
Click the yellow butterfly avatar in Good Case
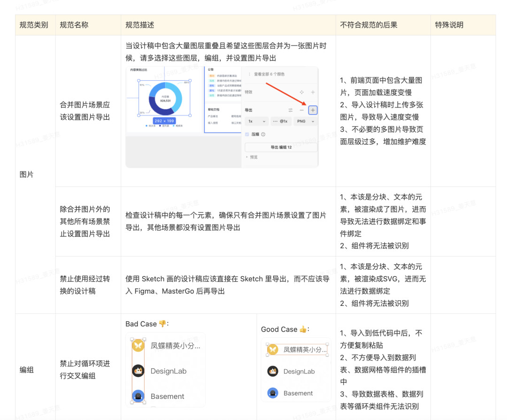click(272, 350)
